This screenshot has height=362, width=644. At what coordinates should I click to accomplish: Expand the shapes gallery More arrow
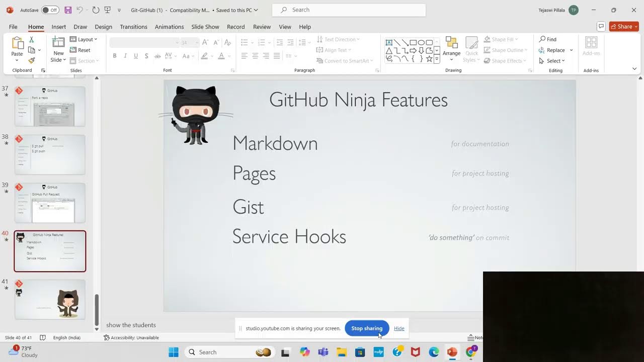[437, 59]
